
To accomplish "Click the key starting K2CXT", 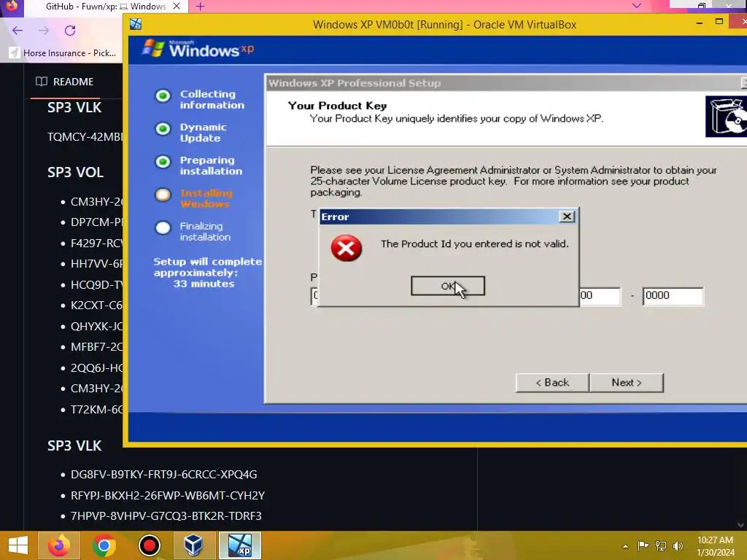I will pos(97,306).
